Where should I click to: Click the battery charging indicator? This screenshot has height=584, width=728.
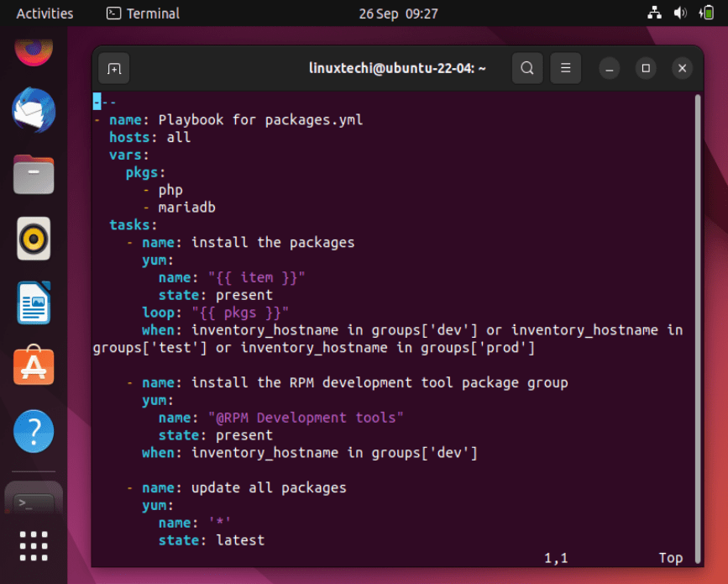(708, 13)
